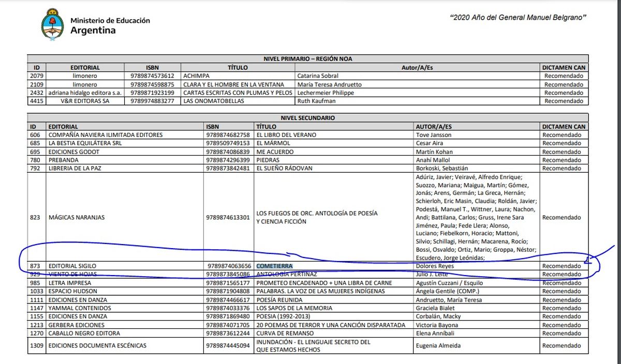Click the title EL LIBRO DEL VERANO
This screenshot has height=364, width=621.
click(286, 135)
